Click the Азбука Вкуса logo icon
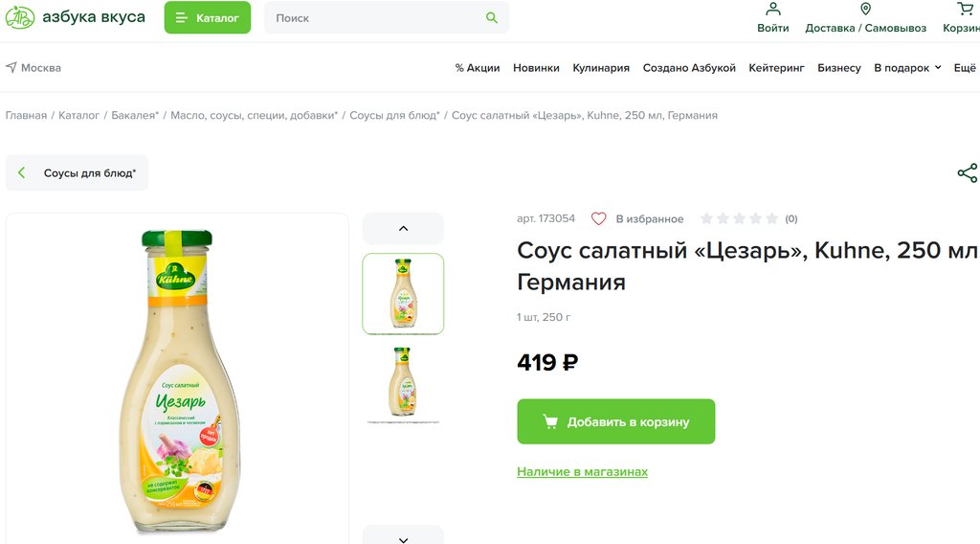The width and height of the screenshot is (980, 544). pos(20,17)
